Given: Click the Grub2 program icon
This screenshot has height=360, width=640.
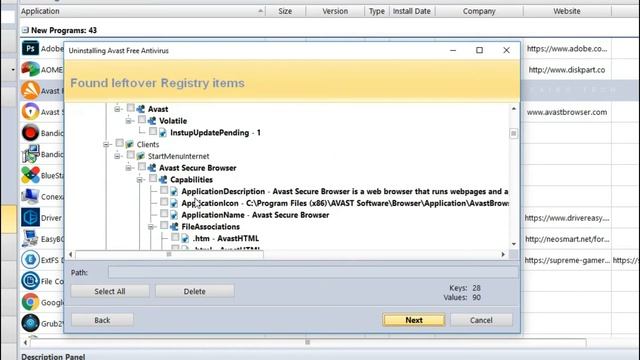Looking at the screenshot, I should click(30, 323).
